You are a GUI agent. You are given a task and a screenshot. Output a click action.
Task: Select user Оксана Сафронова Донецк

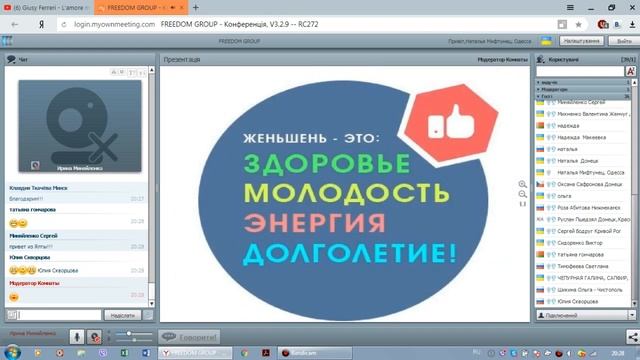582,184
